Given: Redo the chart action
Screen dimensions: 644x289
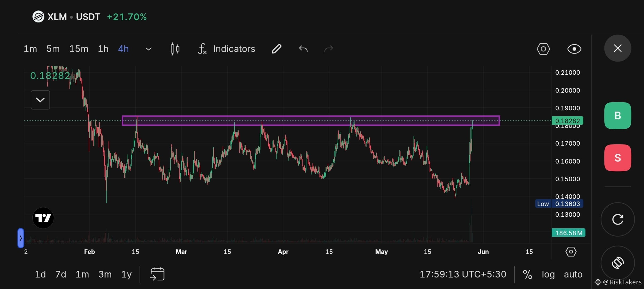Looking at the screenshot, I should tap(329, 49).
